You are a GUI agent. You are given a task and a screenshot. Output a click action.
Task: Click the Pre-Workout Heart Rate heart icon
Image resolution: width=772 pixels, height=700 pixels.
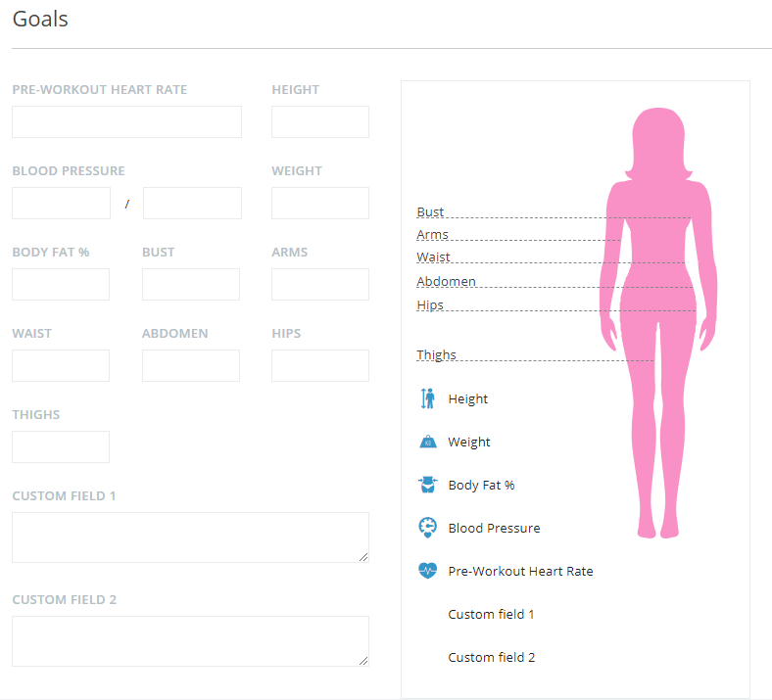[428, 571]
